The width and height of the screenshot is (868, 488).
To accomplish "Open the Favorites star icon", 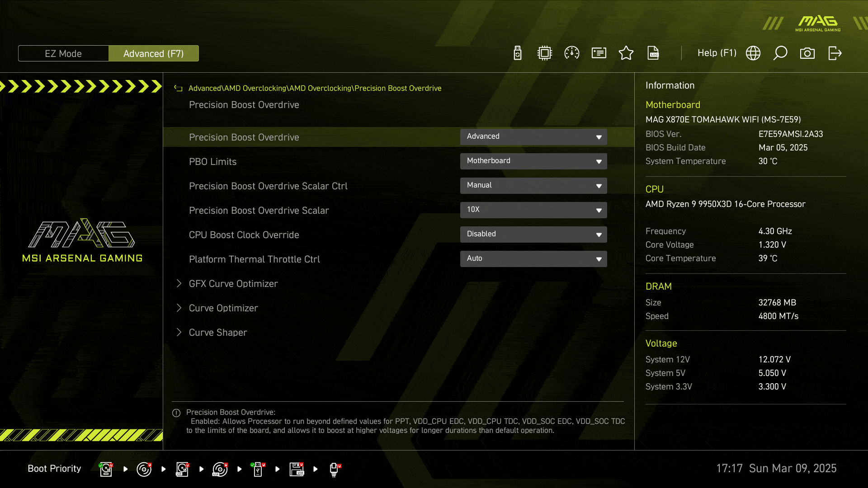I will 626,53.
